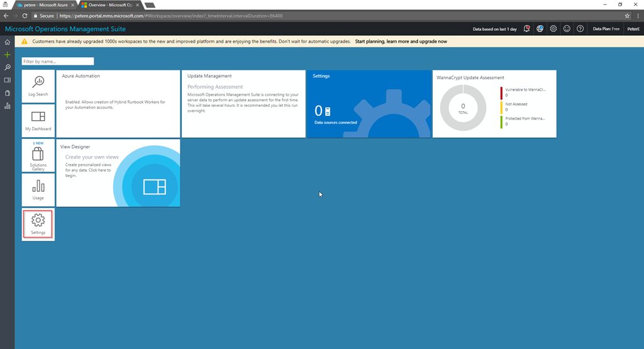
Task: Open the WannaCrypt Update Assessment donut chart
Action: pyautogui.click(x=463, y=107)
